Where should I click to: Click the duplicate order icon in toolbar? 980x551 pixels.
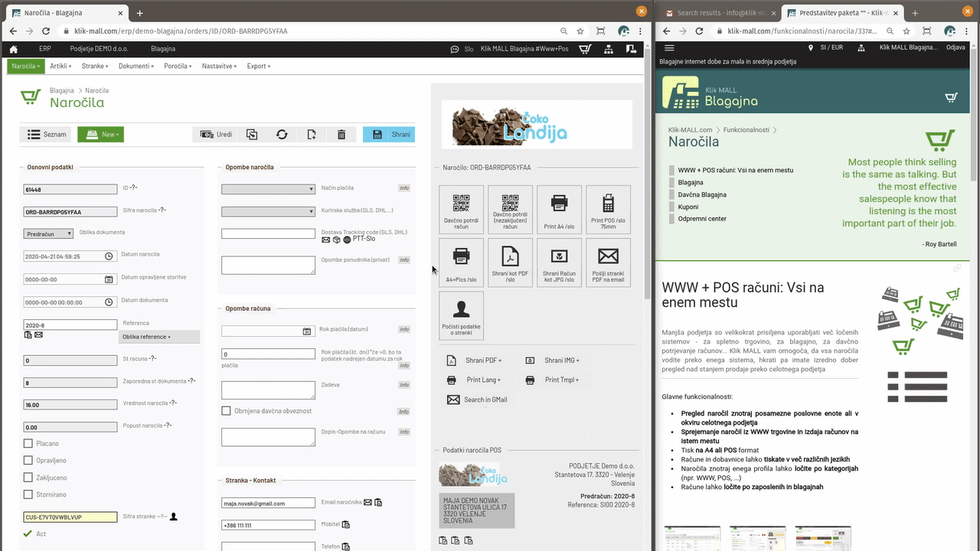pos(252,135)
